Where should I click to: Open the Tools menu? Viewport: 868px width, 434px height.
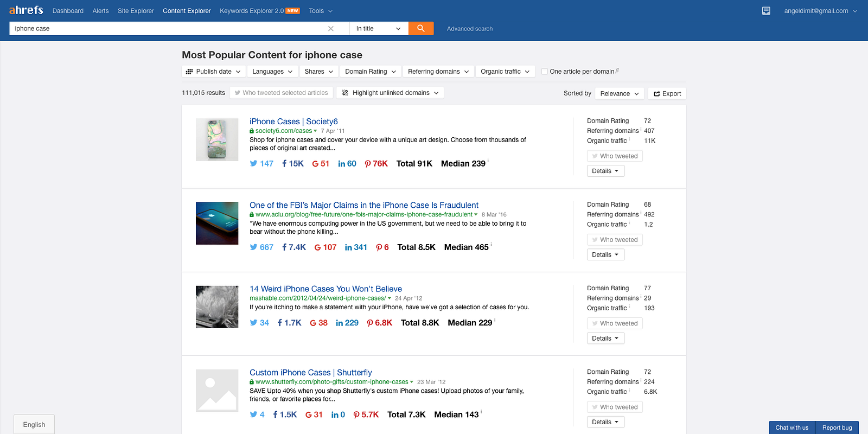pos(321,11)
